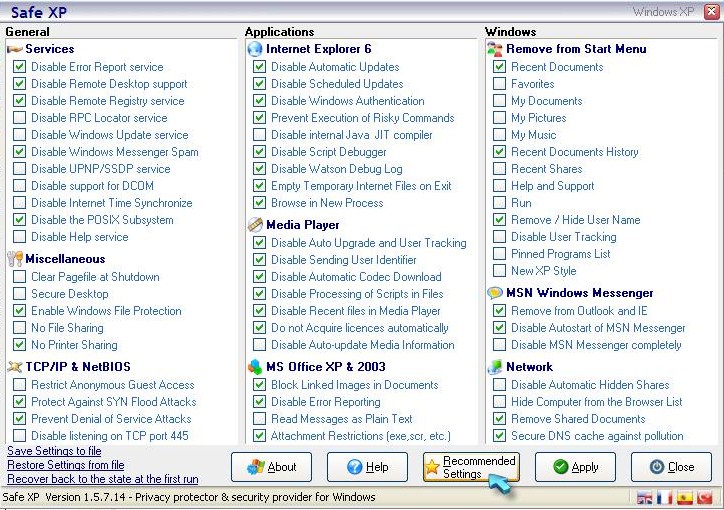Click the TCP/IP & NetBIOS section icon

[15, 367]
